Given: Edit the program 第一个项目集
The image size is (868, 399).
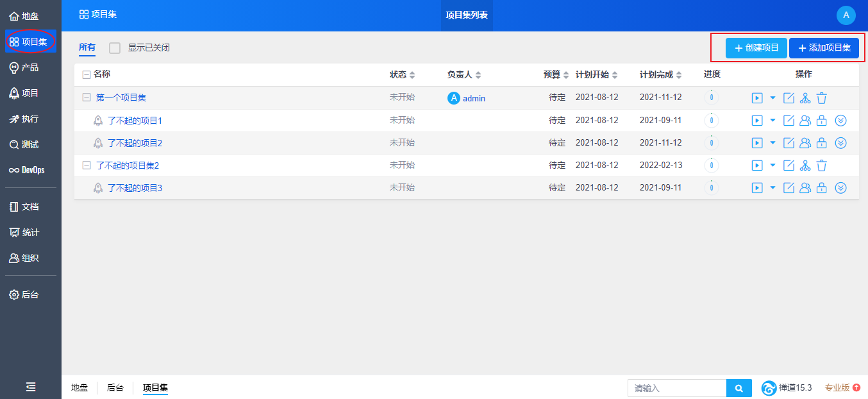Looking at the screenshot, I should (789, 98).
